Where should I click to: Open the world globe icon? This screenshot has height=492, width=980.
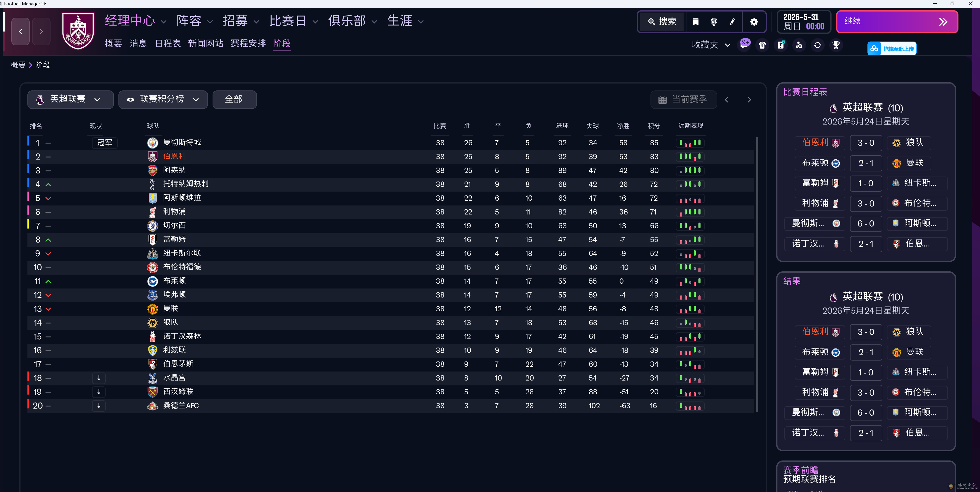714,22
